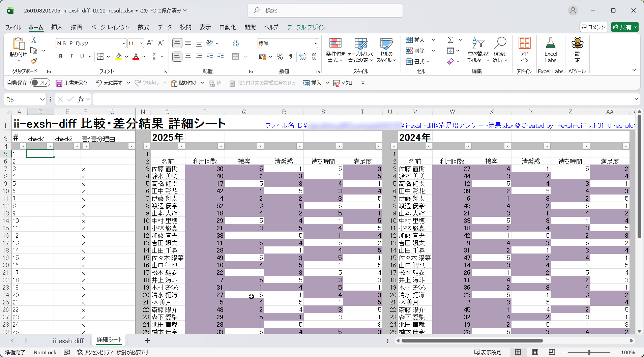Switch to the テーブル デザイン ribbon tab

tap(305, 27)
